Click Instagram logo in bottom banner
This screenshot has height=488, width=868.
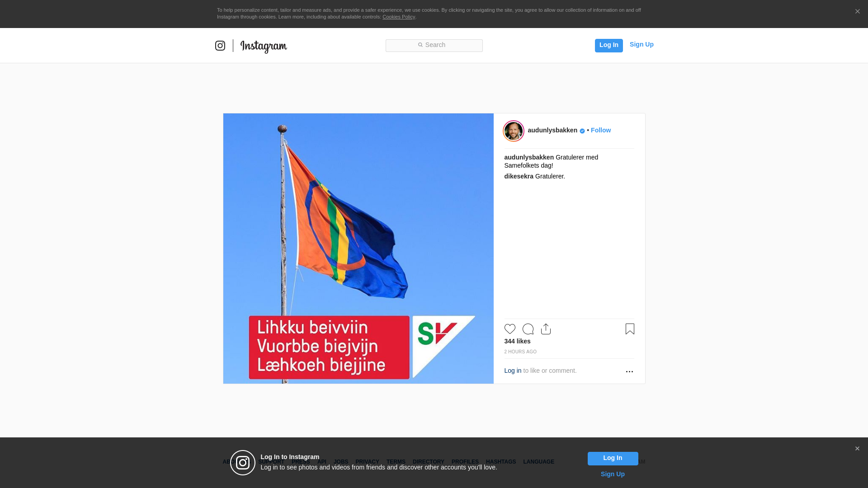point(243,463)
